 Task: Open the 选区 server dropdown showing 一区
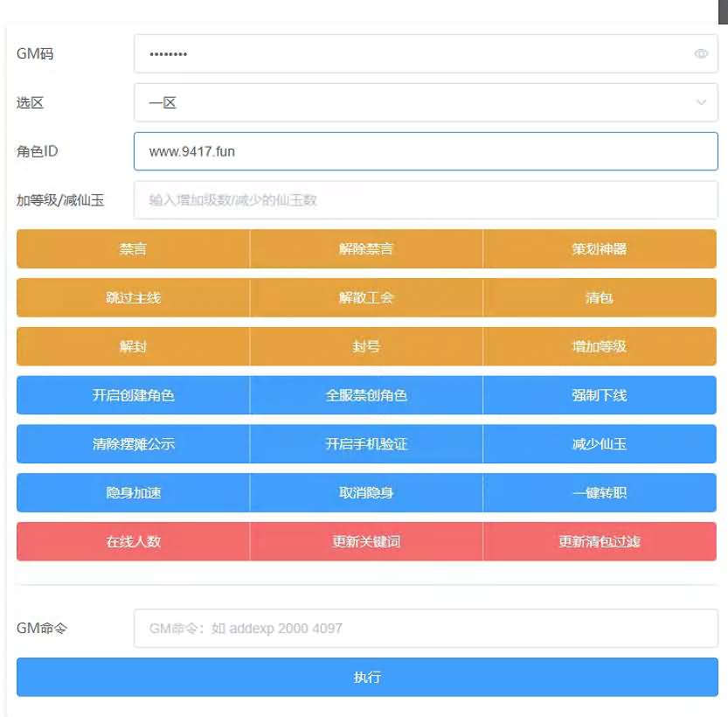pyautogui.click(x=424, y=102)
